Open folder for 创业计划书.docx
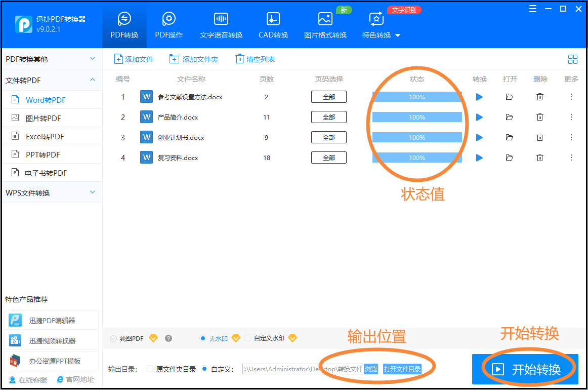Image resolution: width=588 pixels, height=390 pixels. (x=509, y=137)
